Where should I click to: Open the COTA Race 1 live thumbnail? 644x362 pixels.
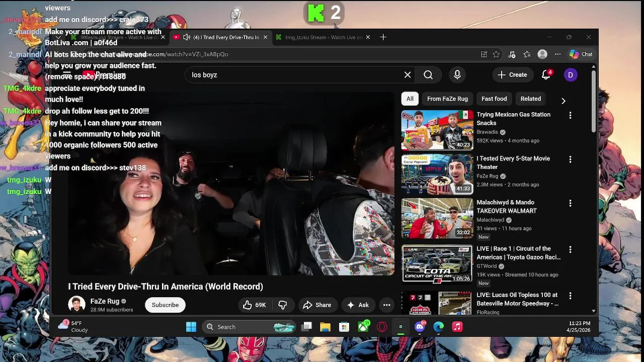coord(437,264)
